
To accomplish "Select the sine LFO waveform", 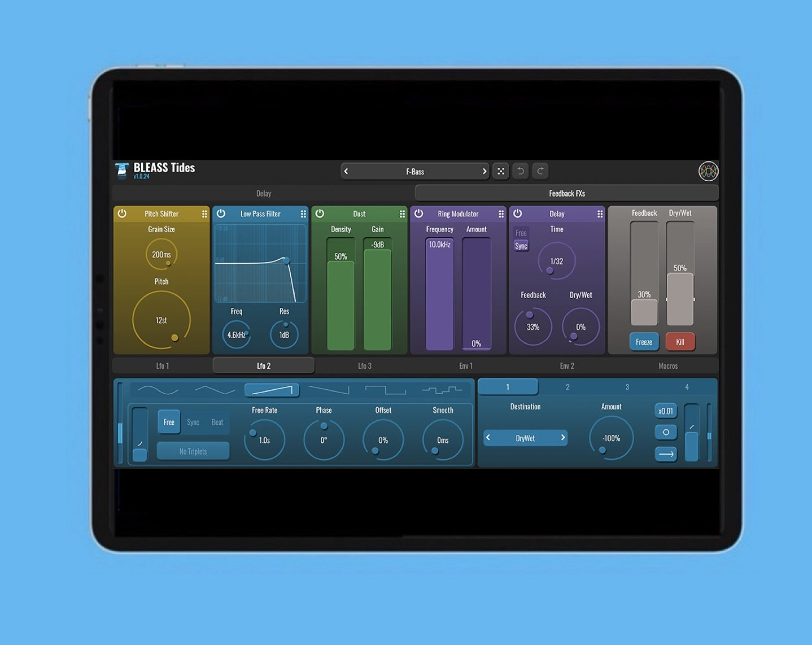I will tap(158, 390).
